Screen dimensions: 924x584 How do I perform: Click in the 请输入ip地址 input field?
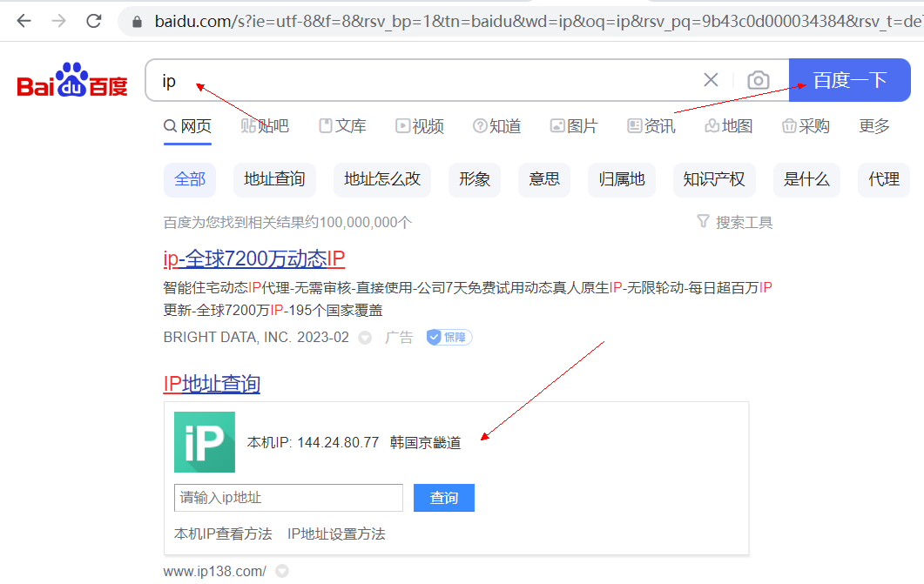coord(289,498)
